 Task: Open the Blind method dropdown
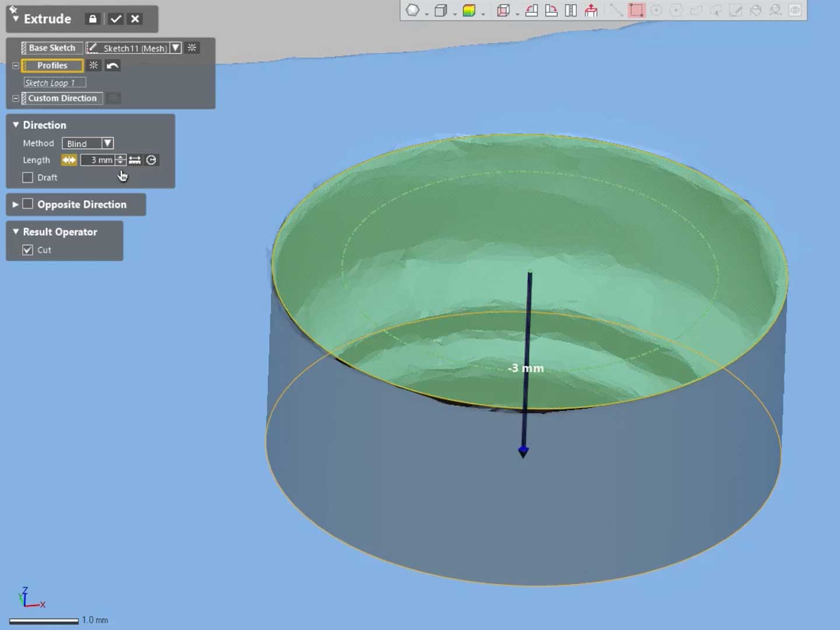tap(107, 143)
